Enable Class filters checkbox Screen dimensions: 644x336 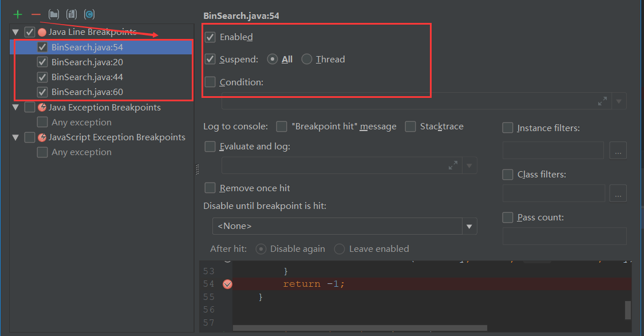point(508,175)
